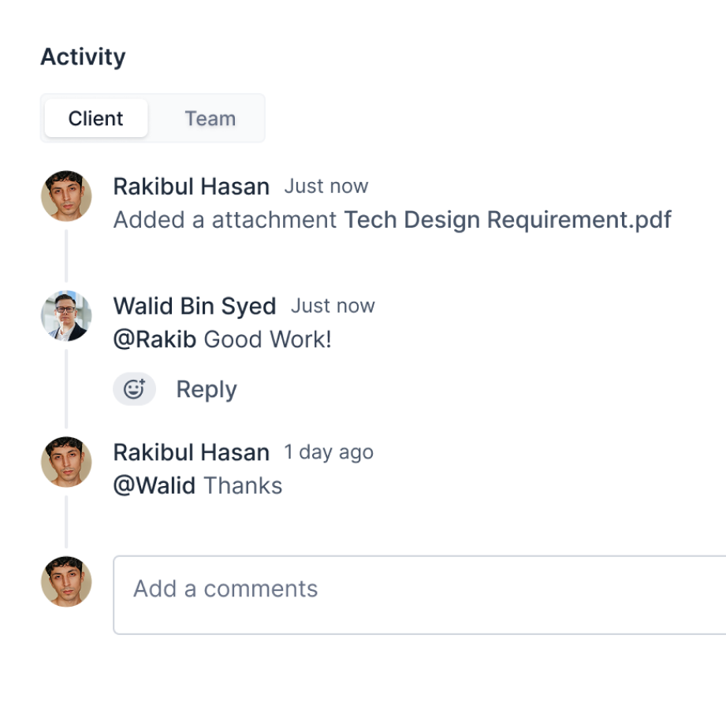Open the Tech Design Requirement.pdf attachment
The height and width of the screenshot is (728, 726).
[508, 220]
